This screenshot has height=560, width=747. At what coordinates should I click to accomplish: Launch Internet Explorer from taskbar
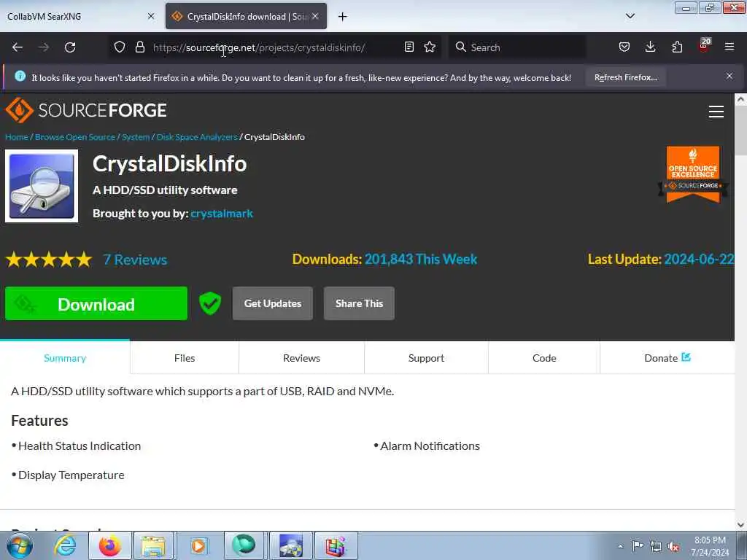(65, 545)
